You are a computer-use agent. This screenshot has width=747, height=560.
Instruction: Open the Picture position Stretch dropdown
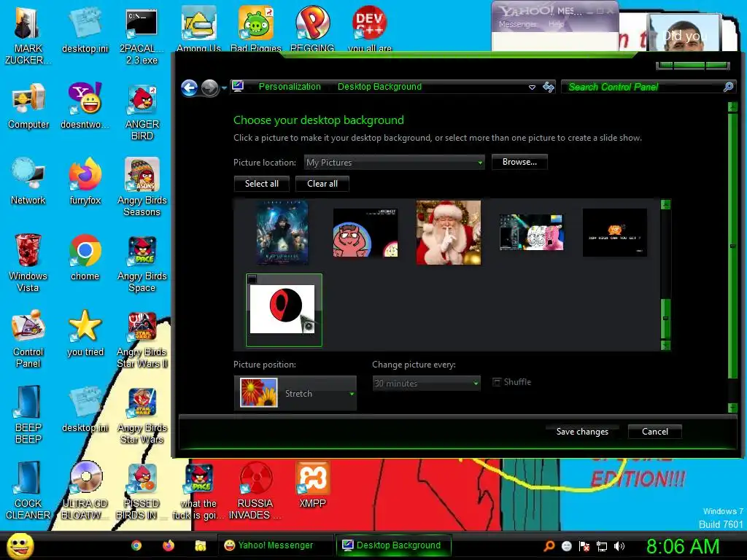pyautogui.click(x=295, y=393)
